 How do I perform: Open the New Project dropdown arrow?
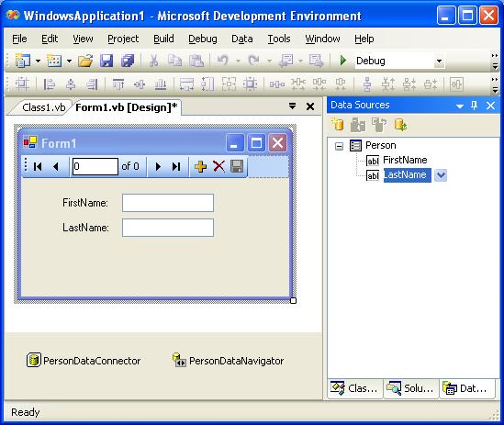(x=38, y=61)
